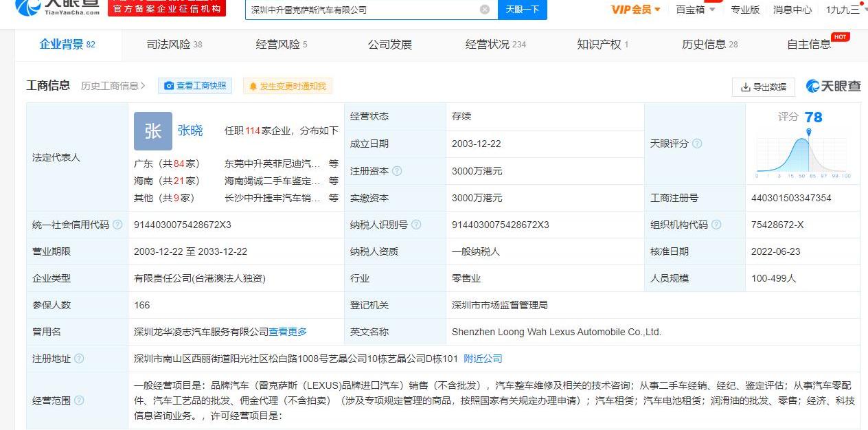Open the 海南竭诚二手车鉴定… company link
The height and width of the screenshot is (430, 868).
tap(272, 181)
